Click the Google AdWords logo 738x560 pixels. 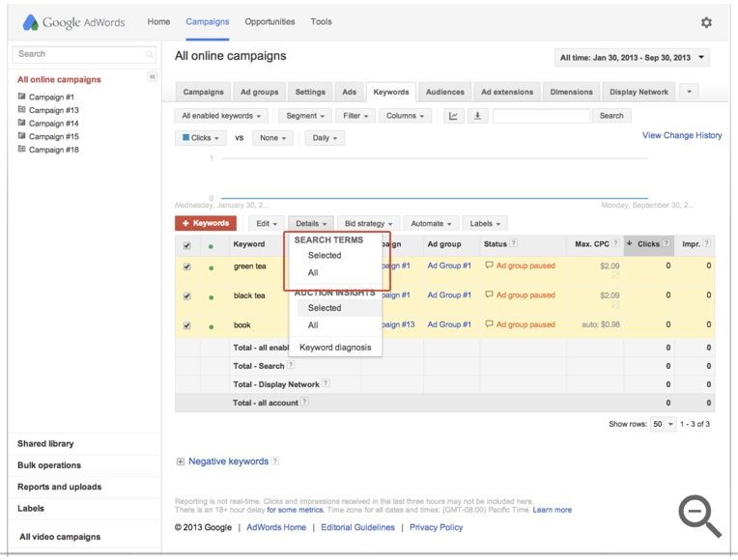click(x=73, y=22)
